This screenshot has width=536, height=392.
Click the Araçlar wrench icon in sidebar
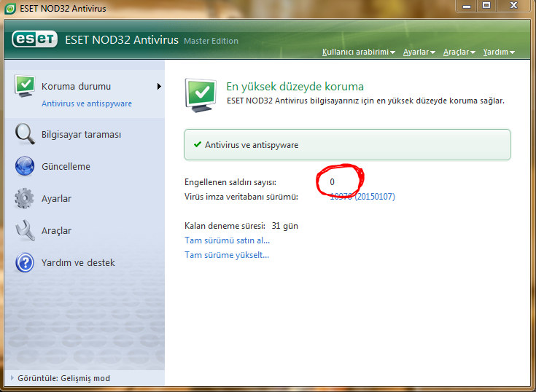click(25, 230)
